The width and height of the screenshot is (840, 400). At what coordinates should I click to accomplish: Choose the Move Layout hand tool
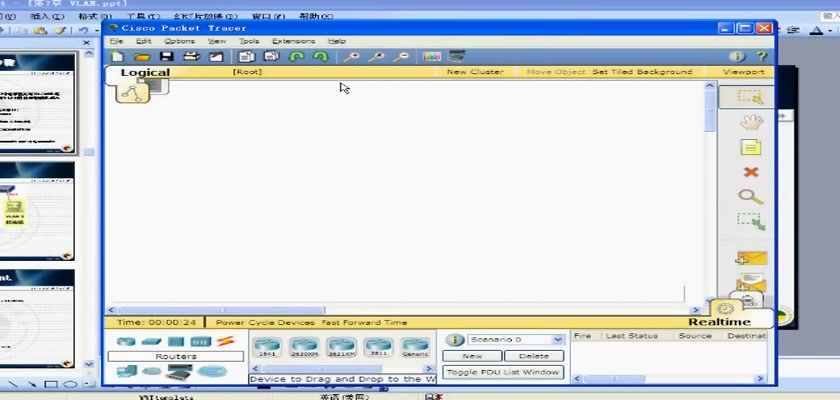(751, 122)
